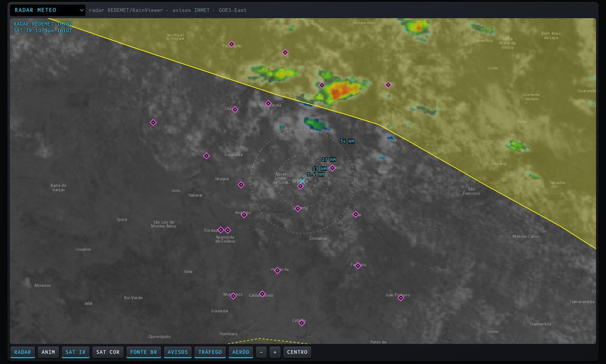Toggle the FONTE BR source button
The width and height of the screenshot is (606, 364).
click(144, 352)
